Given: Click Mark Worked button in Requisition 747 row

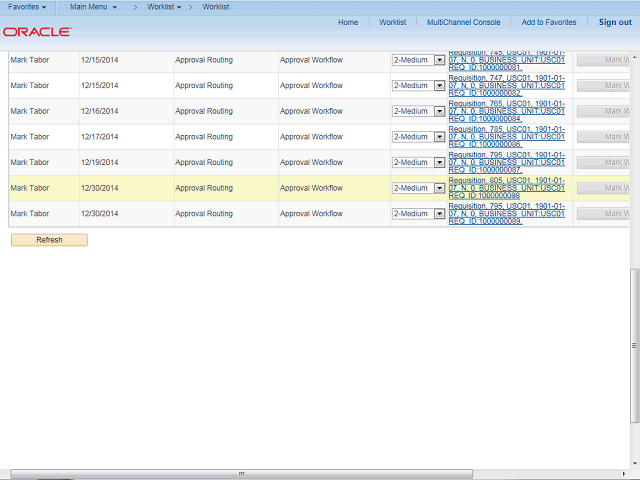Looking at the screenshot, I should (603, 85).
